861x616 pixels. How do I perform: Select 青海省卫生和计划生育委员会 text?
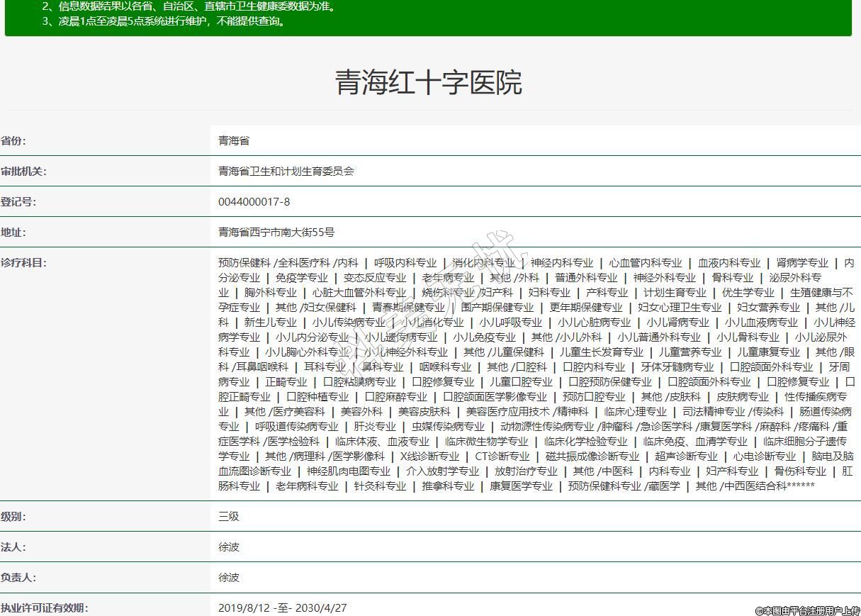tap(286, 171)
